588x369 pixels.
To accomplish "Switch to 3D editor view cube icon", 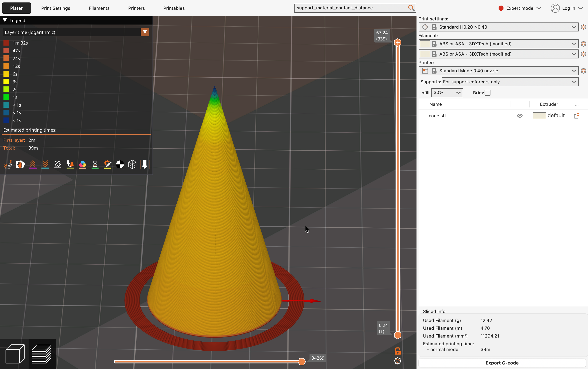I will coord(15,354).
